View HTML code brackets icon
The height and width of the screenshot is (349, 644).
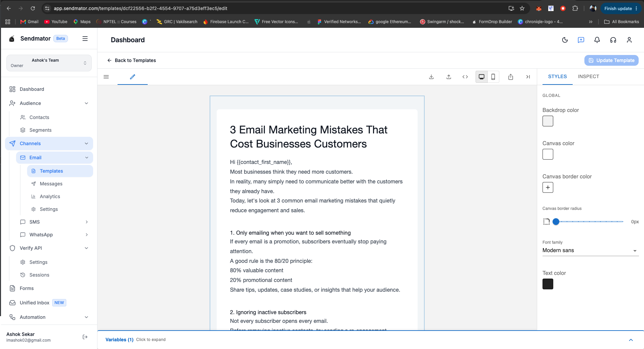465,77
